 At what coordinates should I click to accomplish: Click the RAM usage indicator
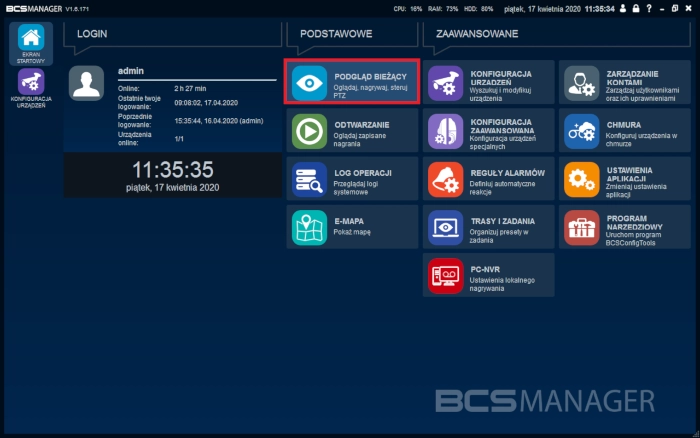443,9
